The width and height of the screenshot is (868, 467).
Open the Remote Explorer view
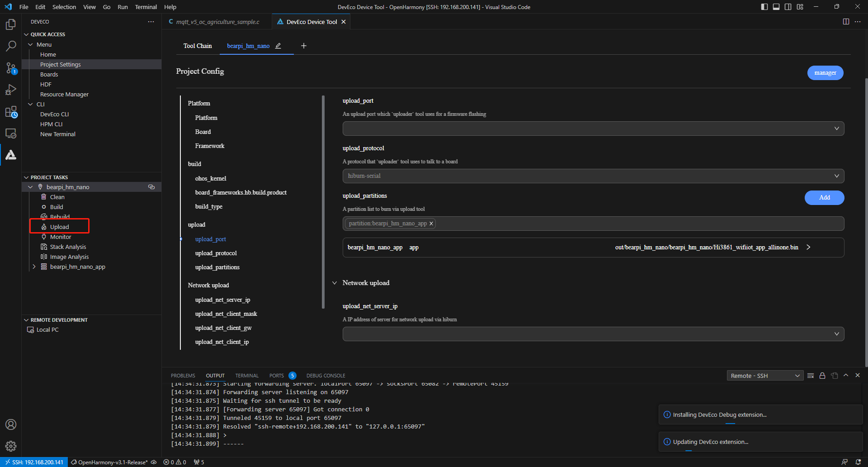(x=11, y=133)
